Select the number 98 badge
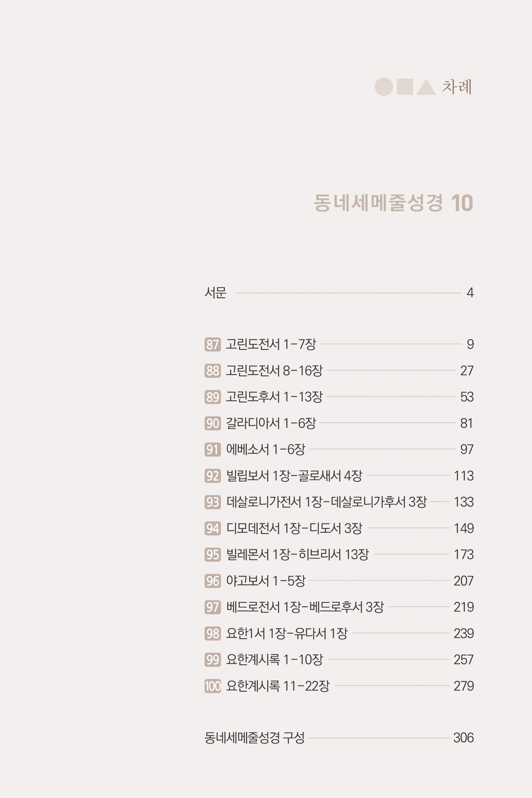532x798 pixels. pos(213,633)
